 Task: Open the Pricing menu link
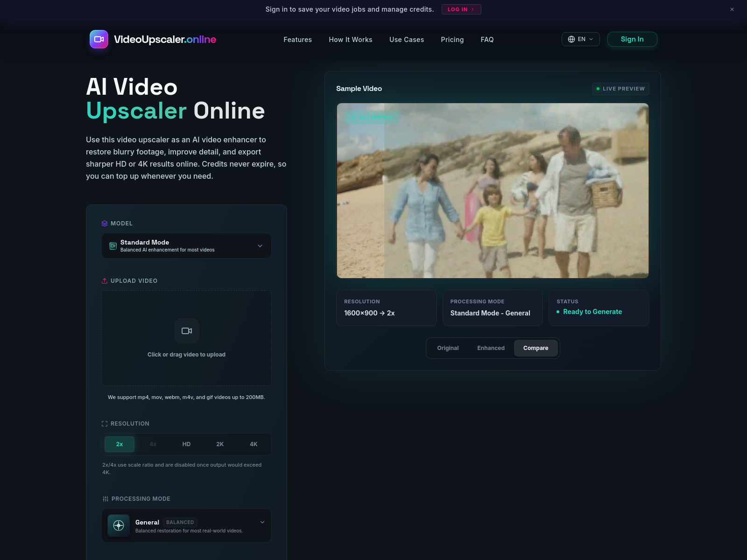click(x=452, y=40)
